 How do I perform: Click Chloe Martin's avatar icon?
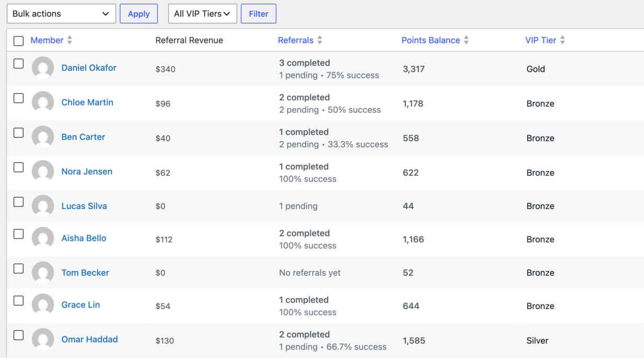[43, 103]
